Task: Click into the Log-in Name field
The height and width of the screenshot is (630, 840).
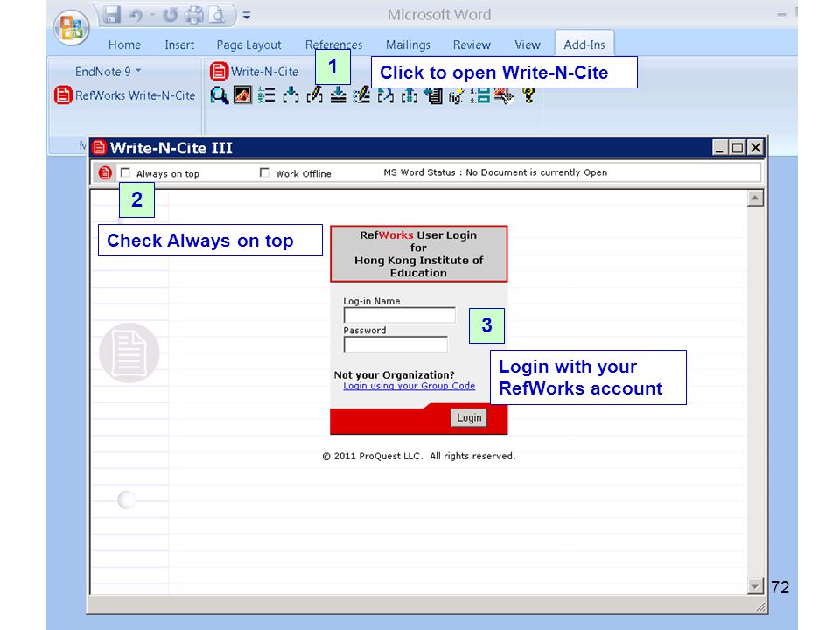Action: point(399,316)
